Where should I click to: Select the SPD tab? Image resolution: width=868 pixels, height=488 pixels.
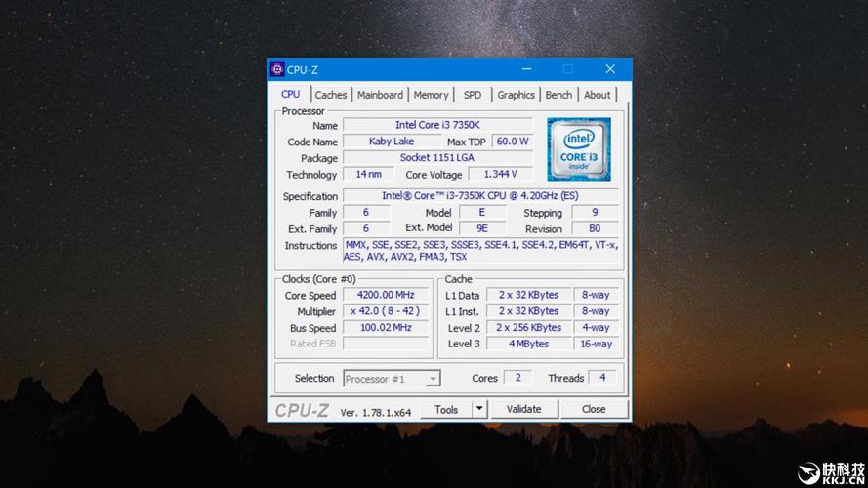click(473, 95)
